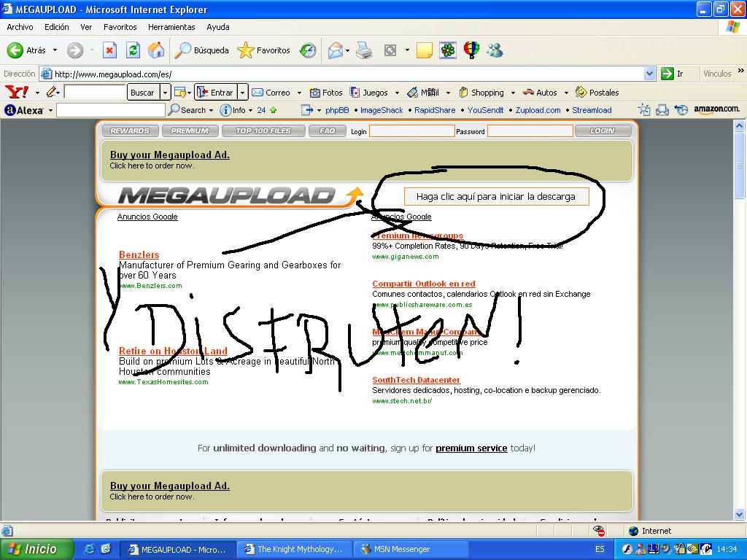747x560 pixels.
Task: Follow the premium service link
Action: [471, 448]
